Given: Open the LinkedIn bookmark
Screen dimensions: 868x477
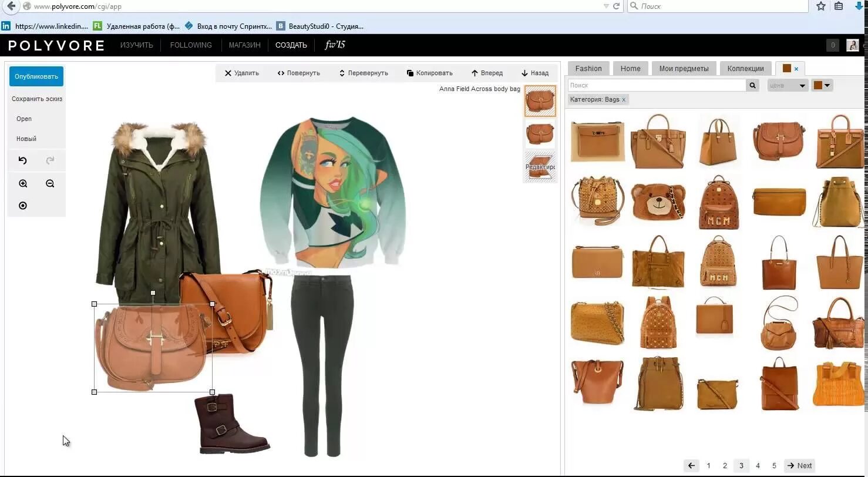Looking at the screenshot, I should pos(45,26).
